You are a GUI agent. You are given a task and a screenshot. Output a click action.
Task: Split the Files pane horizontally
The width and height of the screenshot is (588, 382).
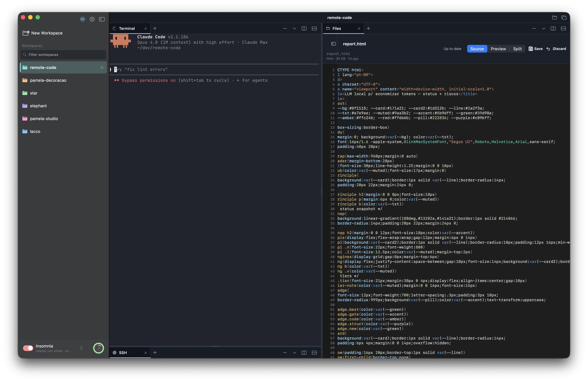(563, 28)
